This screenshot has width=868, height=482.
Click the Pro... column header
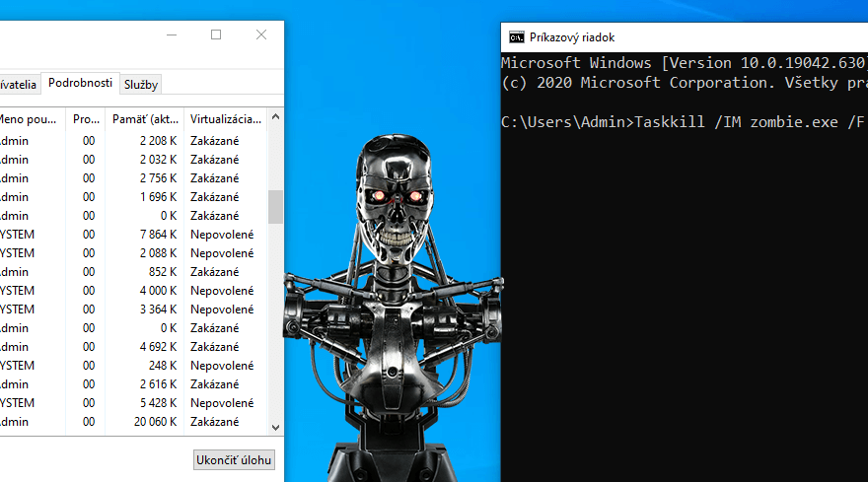(86, 119)
